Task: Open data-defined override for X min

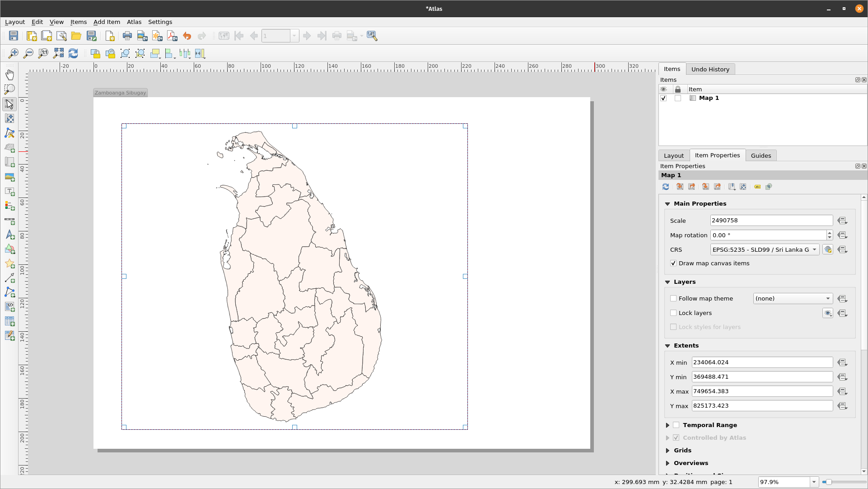Action: pos(842,362)
